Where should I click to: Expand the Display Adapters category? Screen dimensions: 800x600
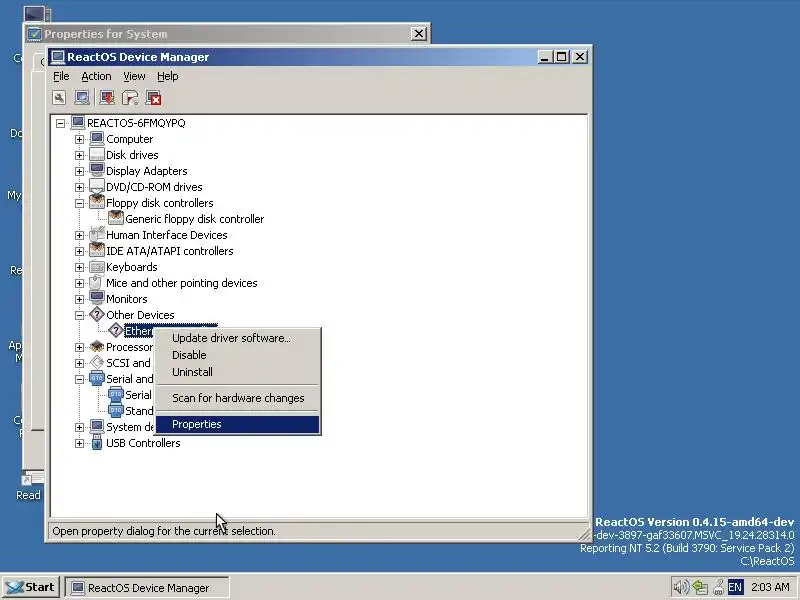(x=79, y=171)
